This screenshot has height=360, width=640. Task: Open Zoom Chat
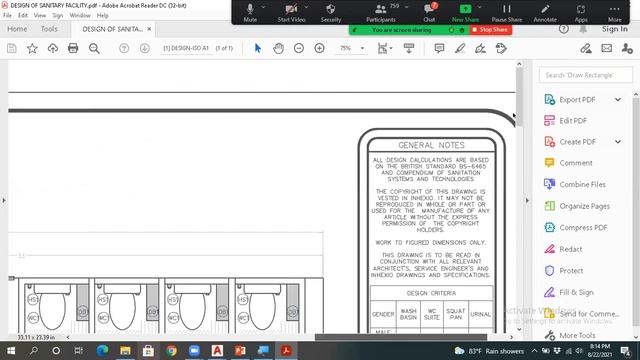pyautogui.click(x=429, y=13)
